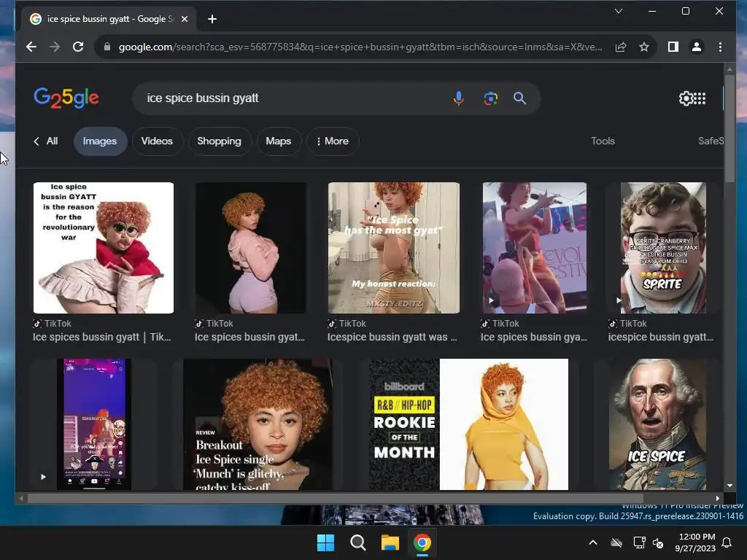Open the network display tray icon
Screen dimensions: 747x560
(639, 542)
